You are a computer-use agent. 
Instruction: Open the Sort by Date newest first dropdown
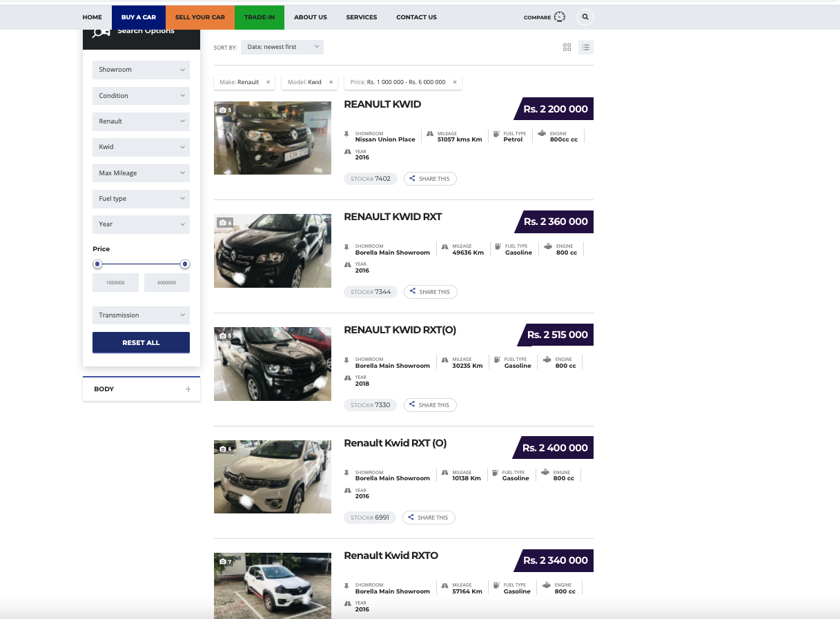click(282, 47)
